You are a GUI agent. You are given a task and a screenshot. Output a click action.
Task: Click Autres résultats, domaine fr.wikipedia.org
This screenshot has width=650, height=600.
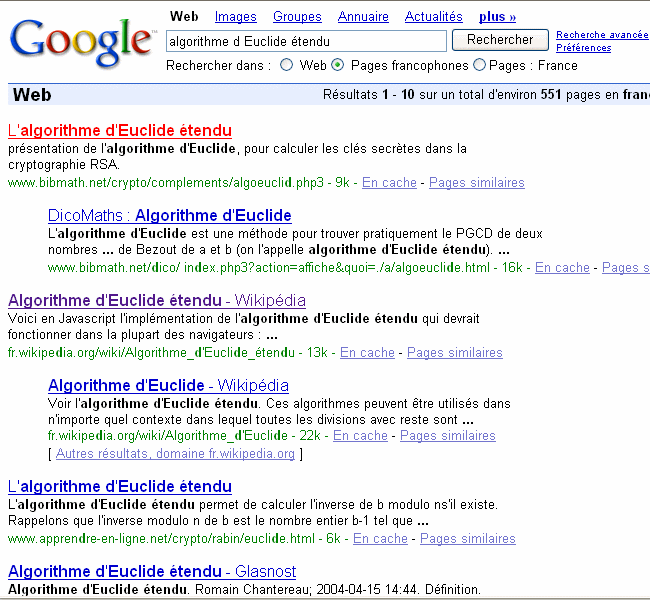(x=175, y=454)
